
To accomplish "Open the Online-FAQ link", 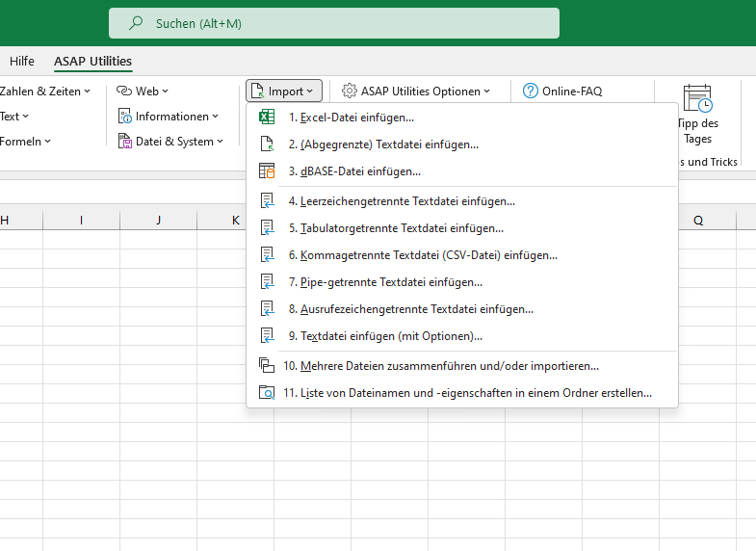I will (x=563, y=91).
